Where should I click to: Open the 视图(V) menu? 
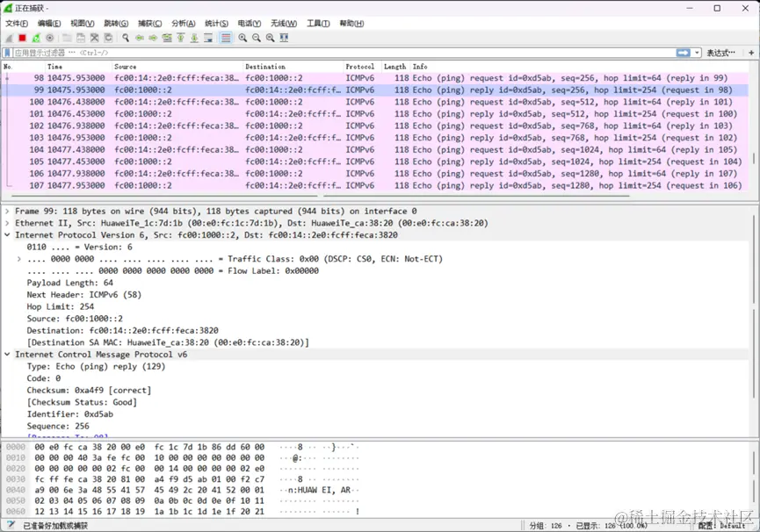[x=83, y=23]
